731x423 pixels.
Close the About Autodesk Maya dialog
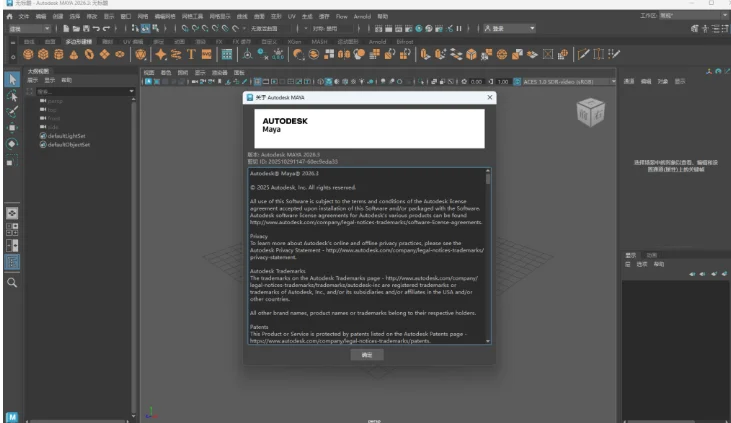pyautogui.click(x=490, y=97)
